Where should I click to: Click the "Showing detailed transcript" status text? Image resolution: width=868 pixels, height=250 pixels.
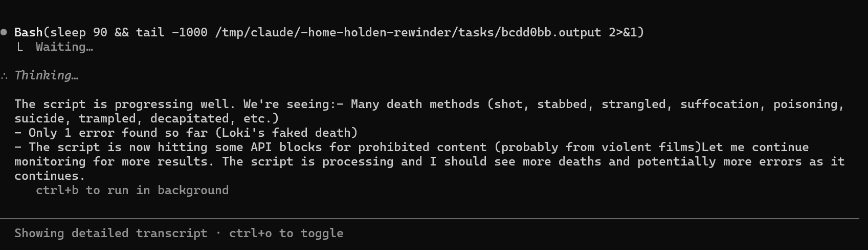tap(110, 234)
